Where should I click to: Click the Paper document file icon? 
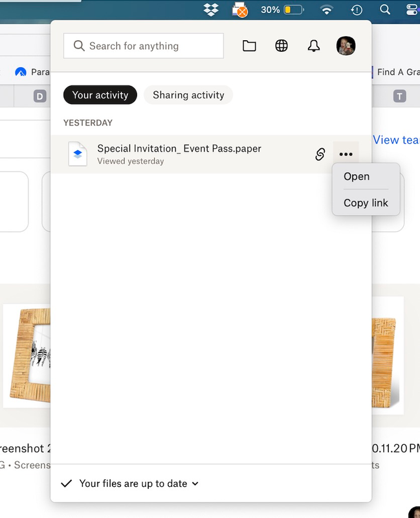[x=78, y=153]
